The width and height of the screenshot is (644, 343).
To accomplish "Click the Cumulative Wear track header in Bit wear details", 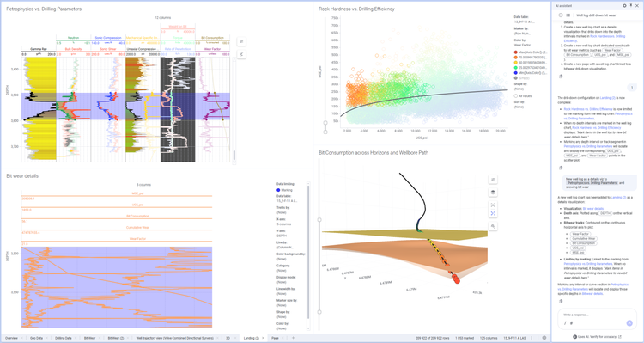I will [137, 227].
